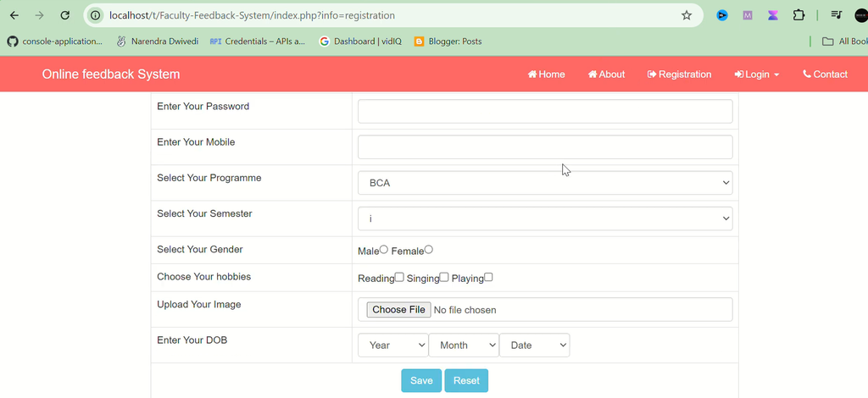Open the Extensions puzzle piece menu
Screen dimensions: 868x398
click(x=798, y=15)
